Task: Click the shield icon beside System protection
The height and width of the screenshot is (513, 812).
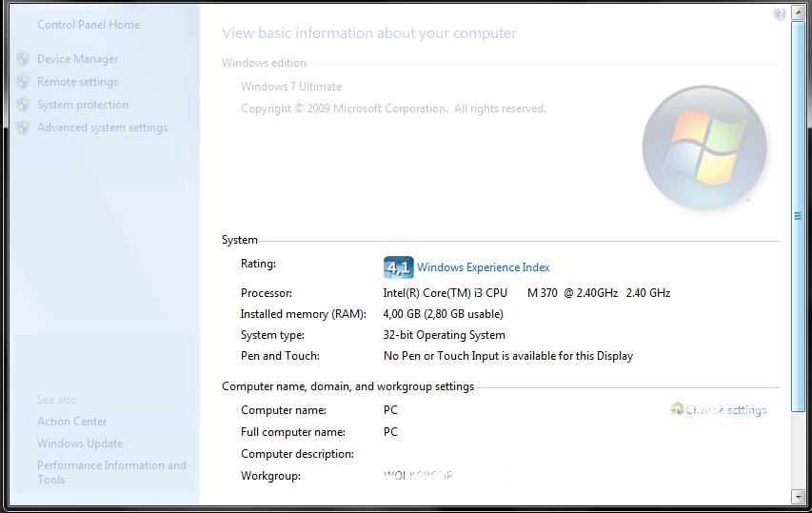Action: pyautogui.click(x=23, y=105)
